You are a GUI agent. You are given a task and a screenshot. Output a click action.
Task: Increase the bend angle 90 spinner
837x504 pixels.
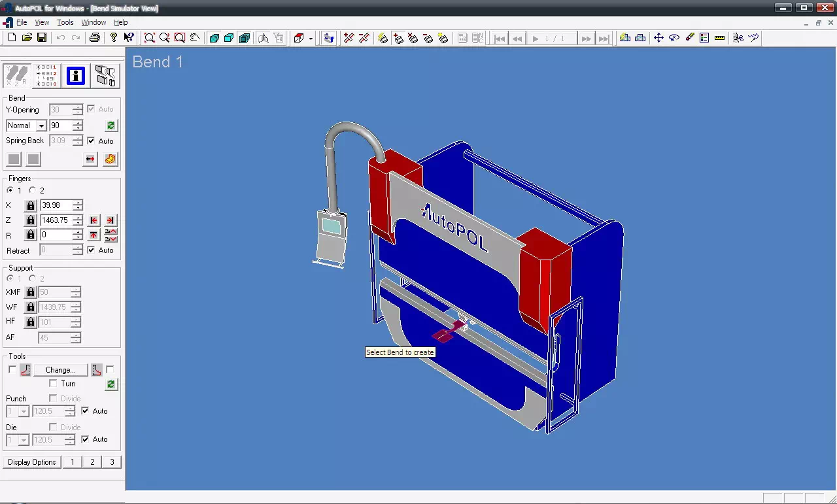78,122
